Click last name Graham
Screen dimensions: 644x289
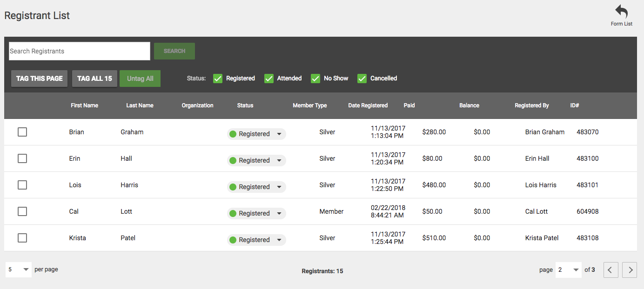(132, 132)
